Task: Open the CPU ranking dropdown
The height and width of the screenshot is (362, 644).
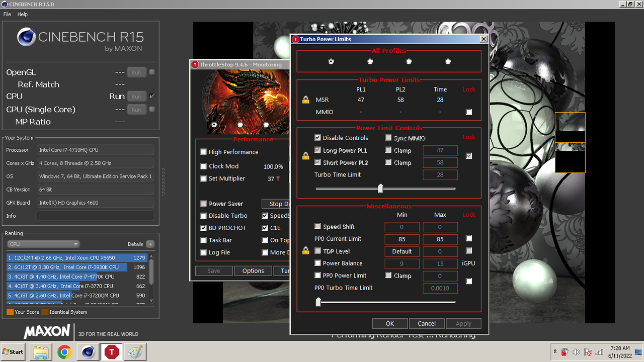Action: (43, 244)
